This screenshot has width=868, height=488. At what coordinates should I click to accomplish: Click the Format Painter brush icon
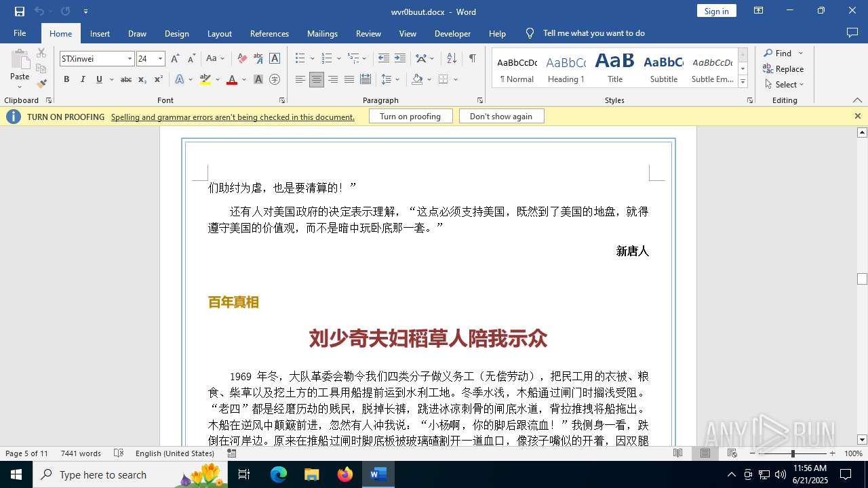tap(41, 83)
